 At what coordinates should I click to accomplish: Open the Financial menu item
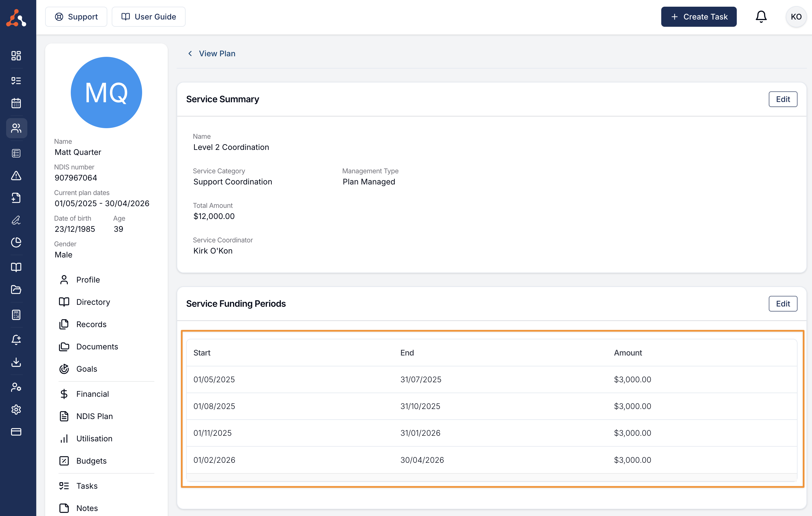click(93, 394)
